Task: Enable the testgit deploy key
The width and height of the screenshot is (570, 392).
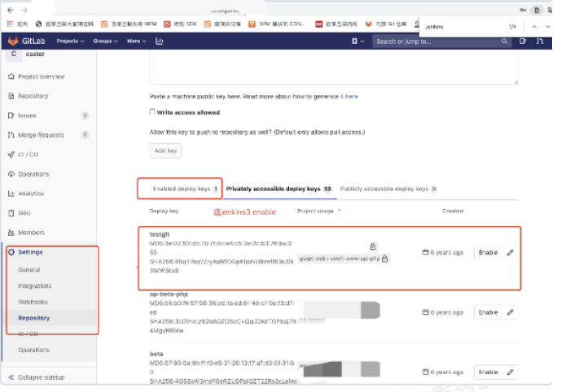Action: [488, 252]
